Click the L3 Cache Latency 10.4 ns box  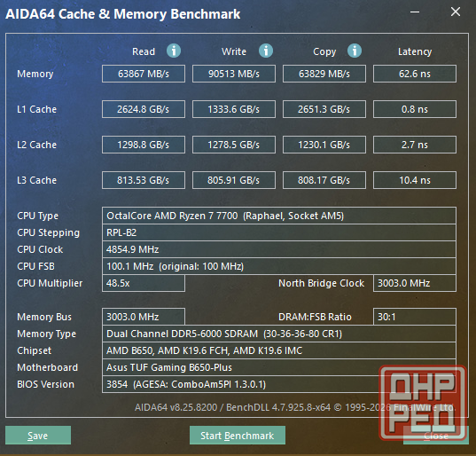[x=415, y=180]
